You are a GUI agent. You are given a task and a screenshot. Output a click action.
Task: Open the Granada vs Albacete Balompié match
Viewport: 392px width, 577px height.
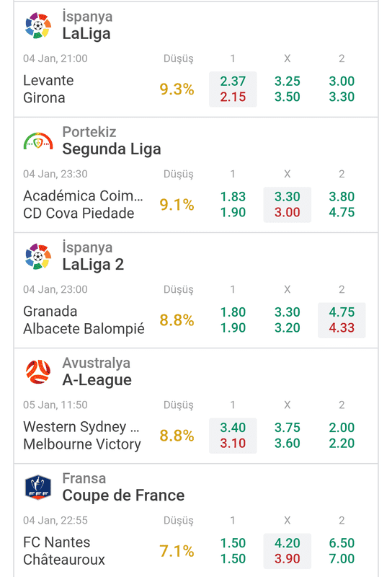pos(84,320)
